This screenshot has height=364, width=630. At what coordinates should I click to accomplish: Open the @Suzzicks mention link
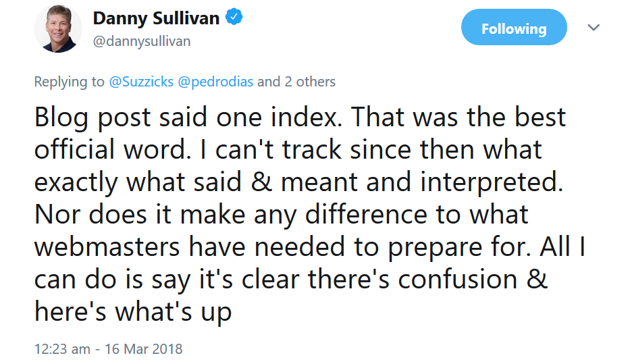pyautogui.click(x=142, y=82)
